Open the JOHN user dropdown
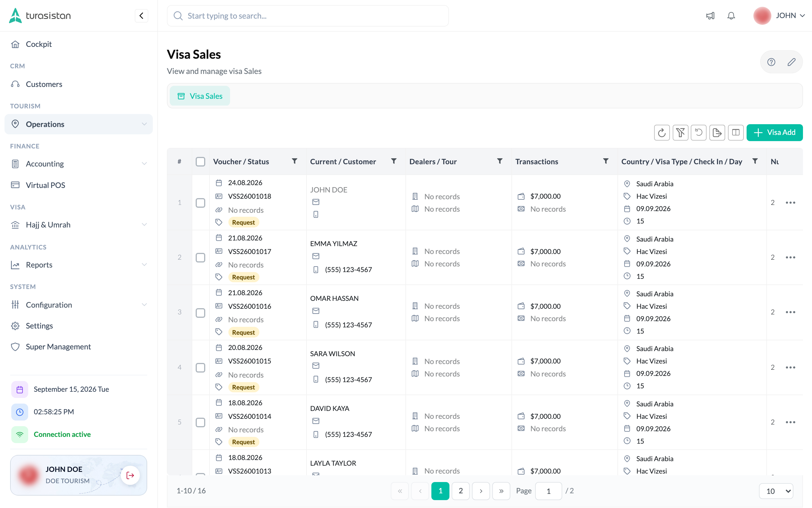This screenshot has height=508, width=812. coord(779,16)
